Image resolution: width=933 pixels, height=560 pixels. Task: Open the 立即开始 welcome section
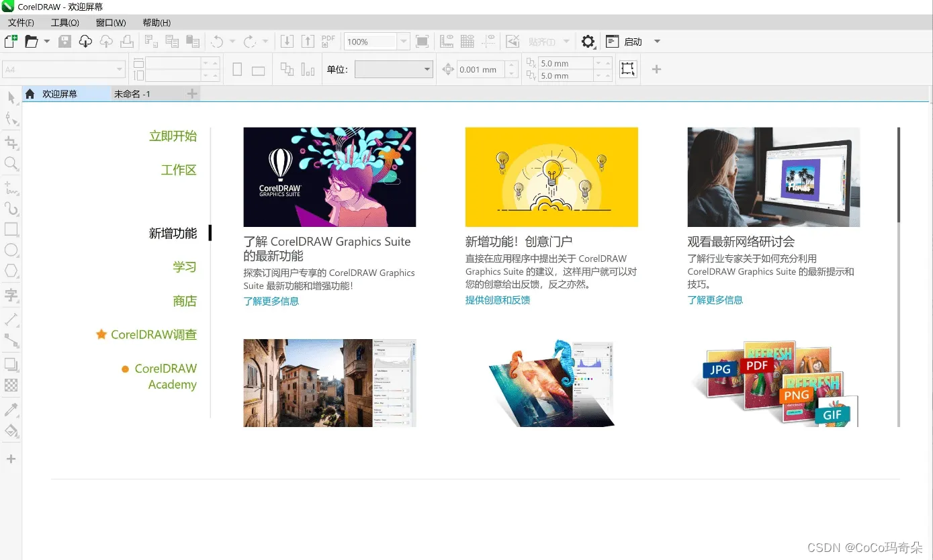tap(173, 136)
